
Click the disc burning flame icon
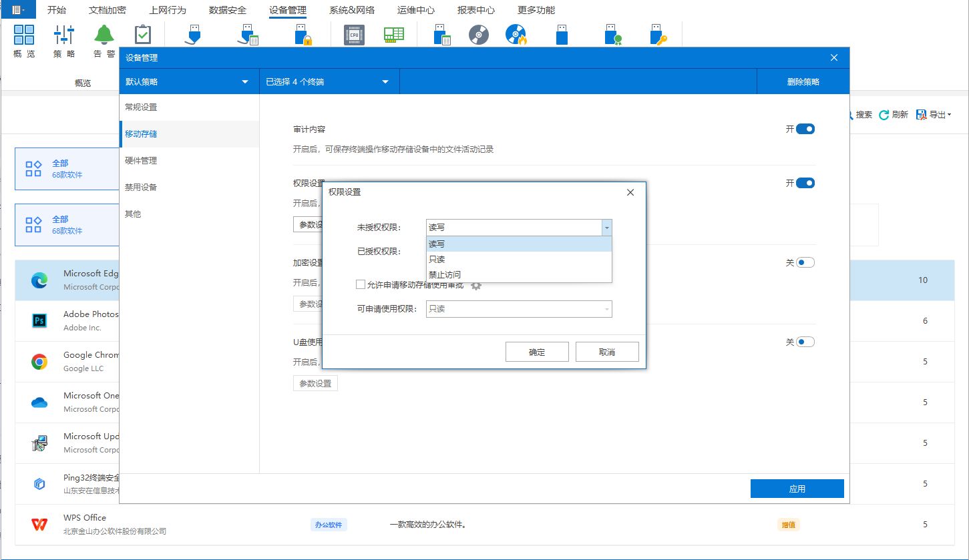[x=516, y=35]
